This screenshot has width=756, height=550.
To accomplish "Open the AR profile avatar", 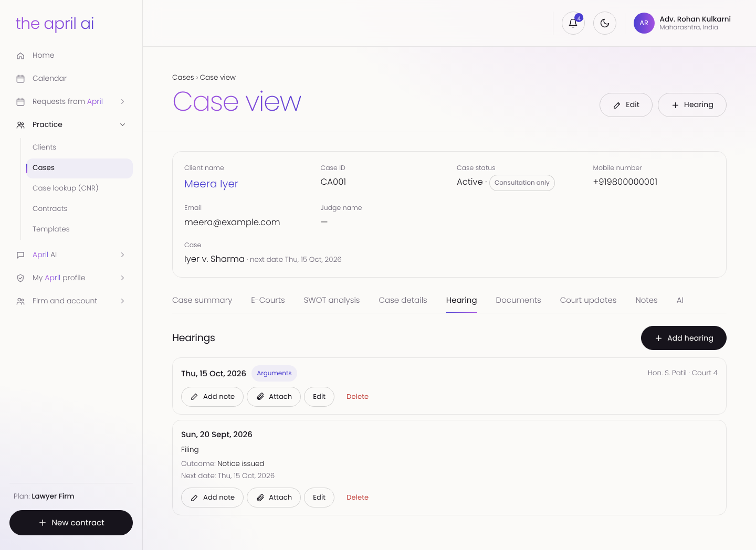I will tap(644, 23).
